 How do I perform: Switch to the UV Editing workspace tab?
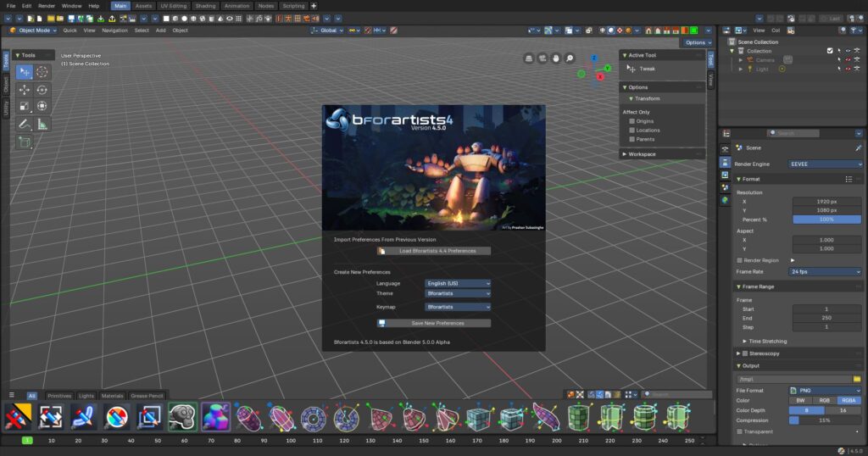click(173, 6)
